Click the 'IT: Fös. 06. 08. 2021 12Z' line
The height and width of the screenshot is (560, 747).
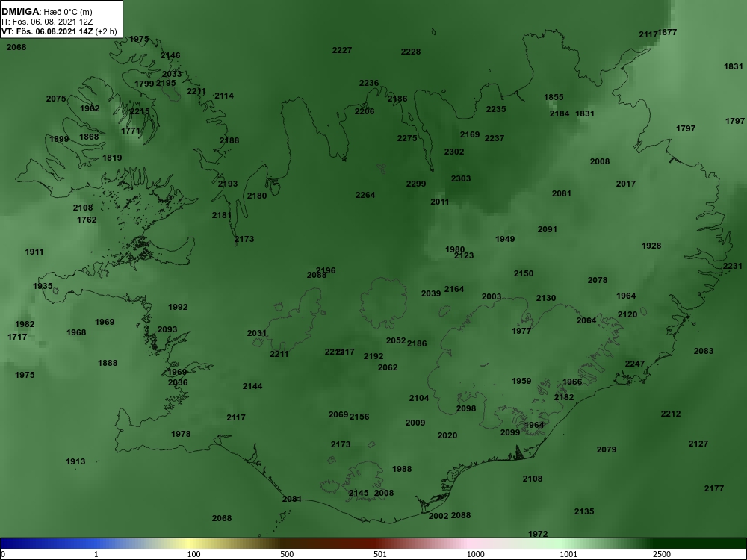[46, 22]
